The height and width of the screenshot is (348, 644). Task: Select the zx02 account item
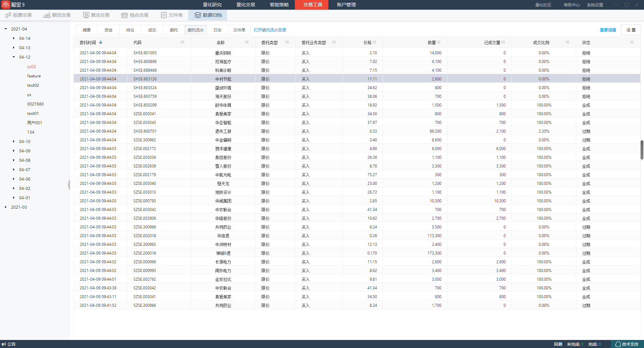click(32, 67)
